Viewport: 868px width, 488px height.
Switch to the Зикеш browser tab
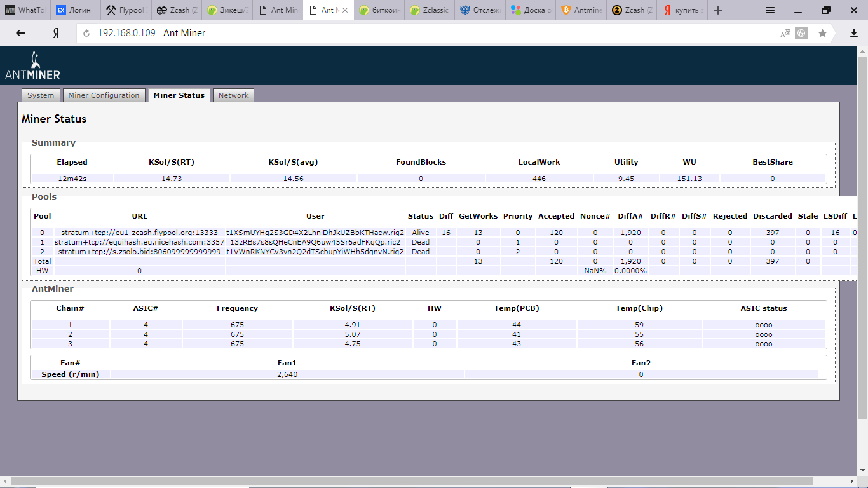click(x=227, y=10)
